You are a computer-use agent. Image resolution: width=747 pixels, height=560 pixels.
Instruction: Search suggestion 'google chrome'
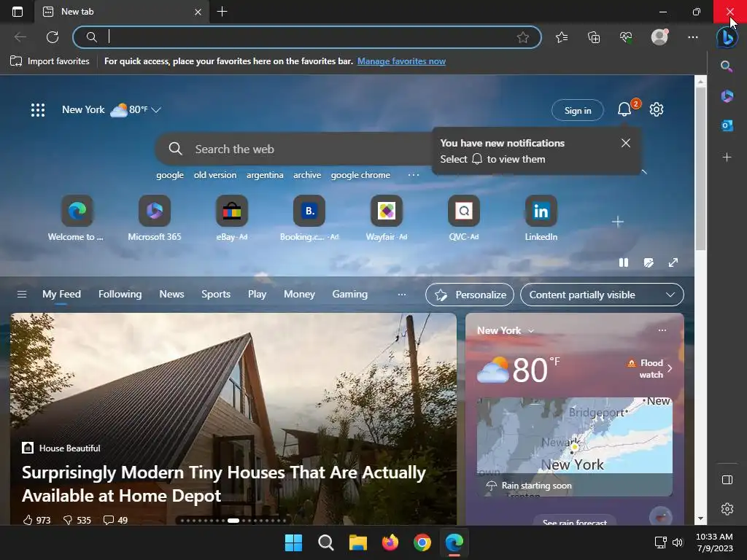(x=360, y=175)
